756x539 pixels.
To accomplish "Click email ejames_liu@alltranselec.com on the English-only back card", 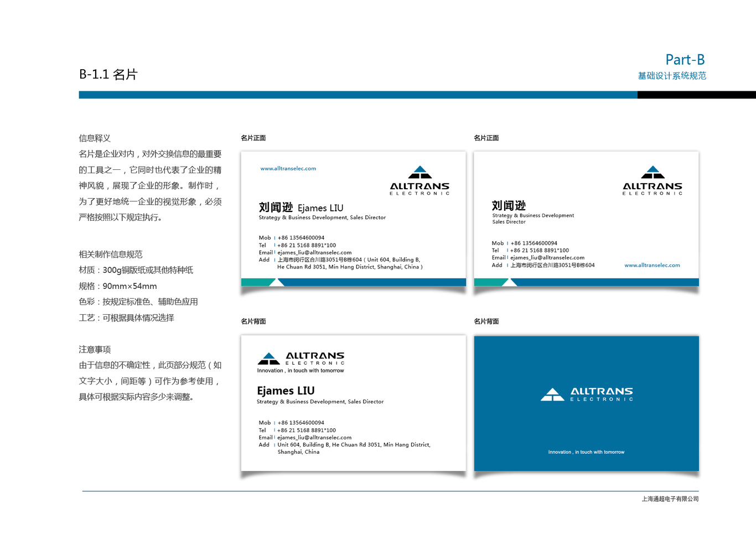I will point(314,437).
